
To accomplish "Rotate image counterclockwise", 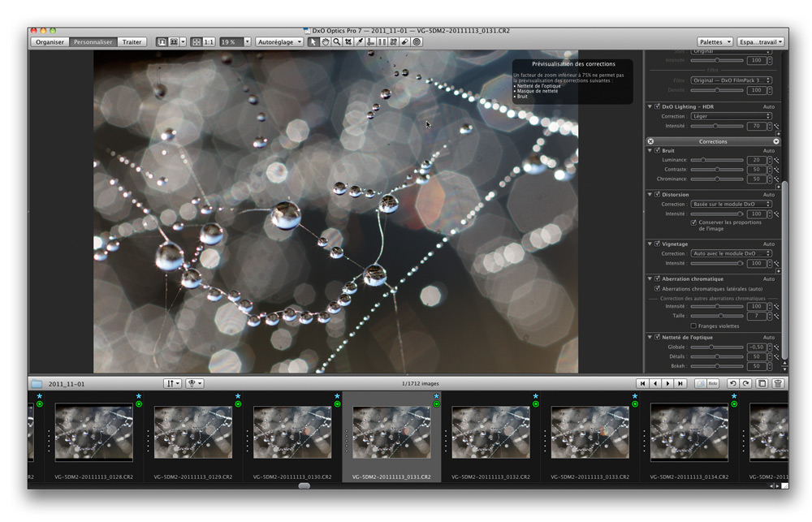I will (x=732, y=384).
